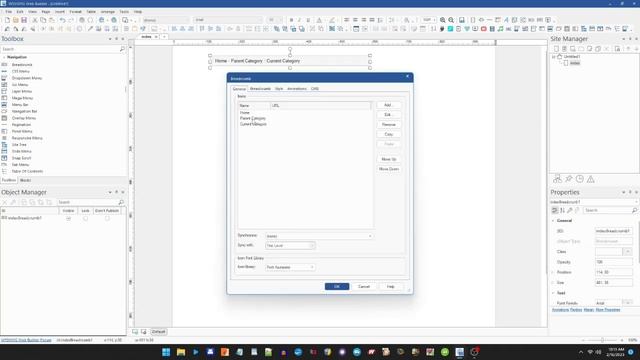640x360 pixels.
Task: Open the Icon library dropdown
Action: pyautogui.click(x=290, y=267)
